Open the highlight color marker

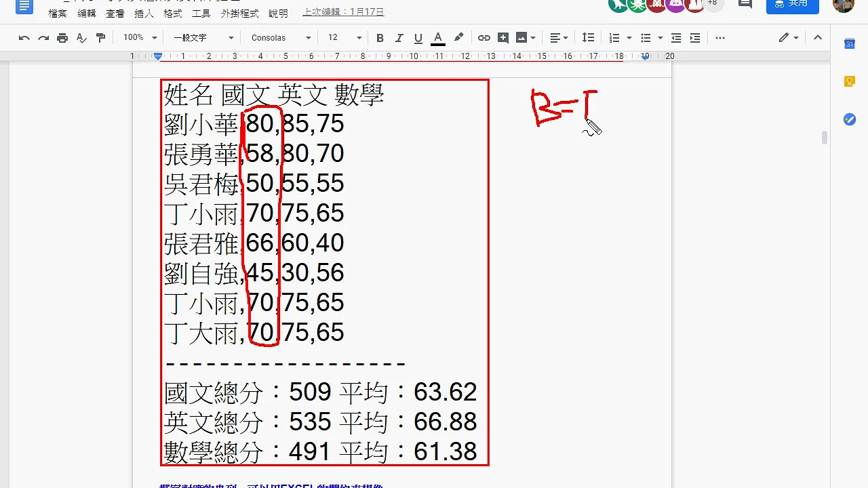(x=458, y=38)
